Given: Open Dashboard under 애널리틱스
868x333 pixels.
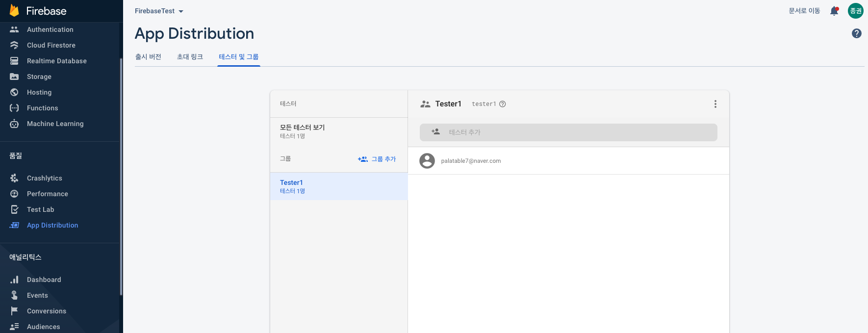Looking at the screenshot, I should pyautogui.click(x=44, y=280).
